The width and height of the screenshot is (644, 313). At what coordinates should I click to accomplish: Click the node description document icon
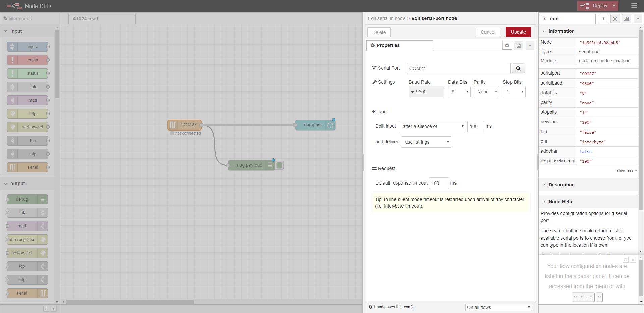[x=519, y=45]
